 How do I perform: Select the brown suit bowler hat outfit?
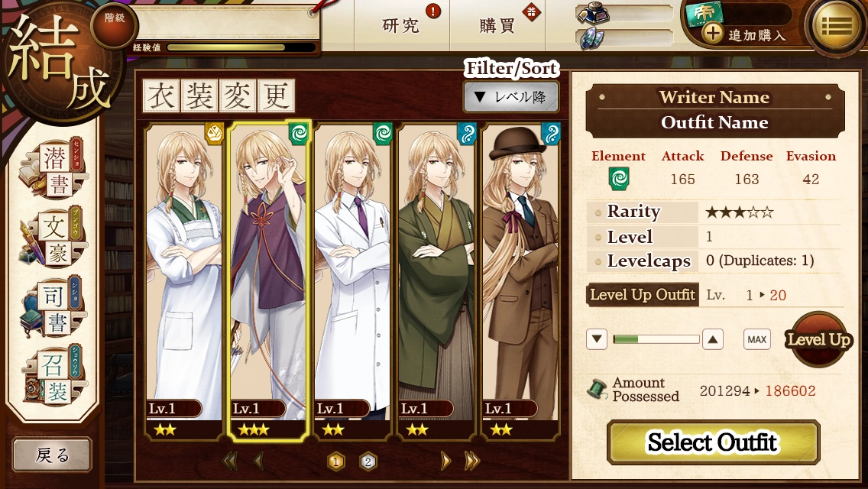(520, 281)
